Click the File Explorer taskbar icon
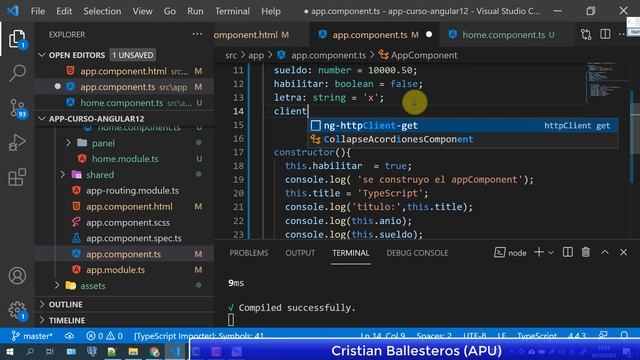 click(133, 351)
